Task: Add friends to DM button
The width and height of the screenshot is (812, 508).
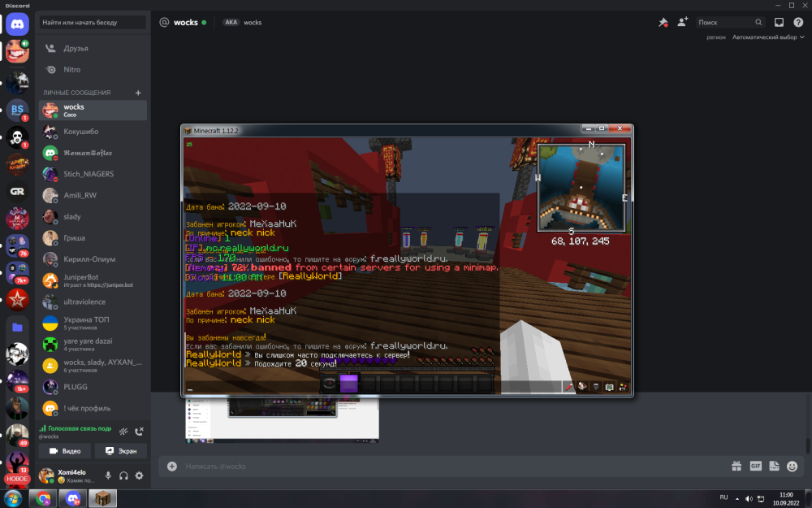Action: point(683,22)
